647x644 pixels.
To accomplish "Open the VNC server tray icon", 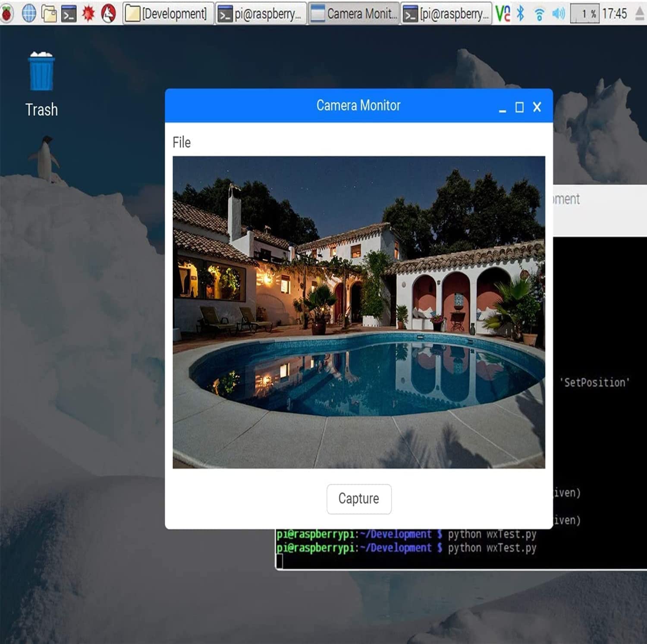I will coord(503,13).
